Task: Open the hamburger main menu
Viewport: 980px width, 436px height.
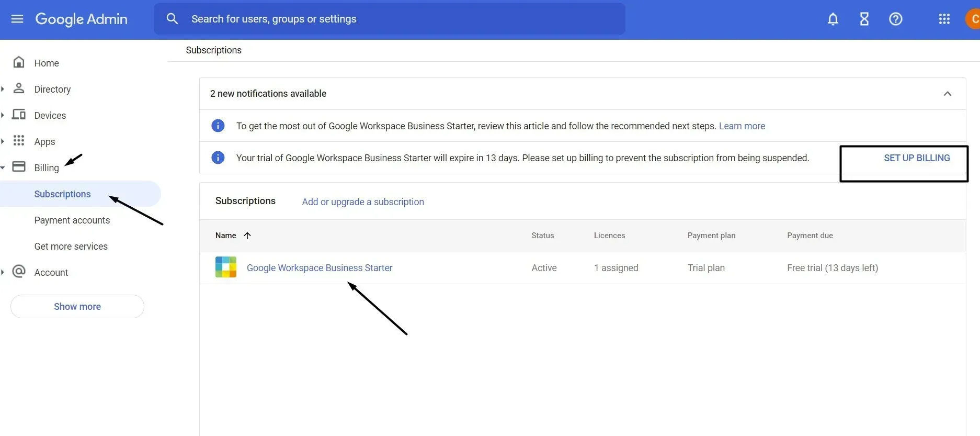Action: (17, 19)
